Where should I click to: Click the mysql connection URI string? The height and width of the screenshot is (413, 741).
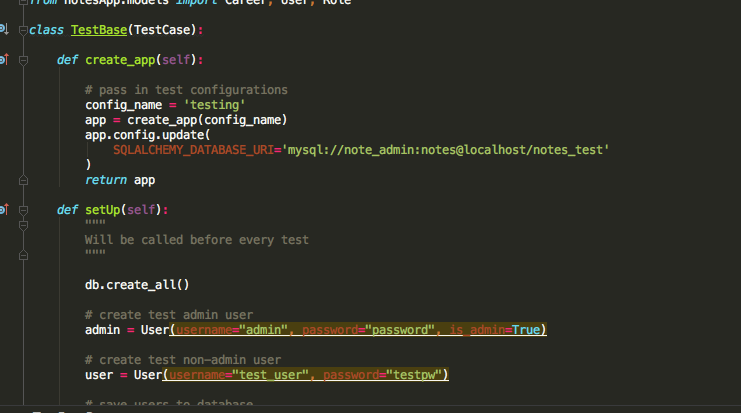448,150
